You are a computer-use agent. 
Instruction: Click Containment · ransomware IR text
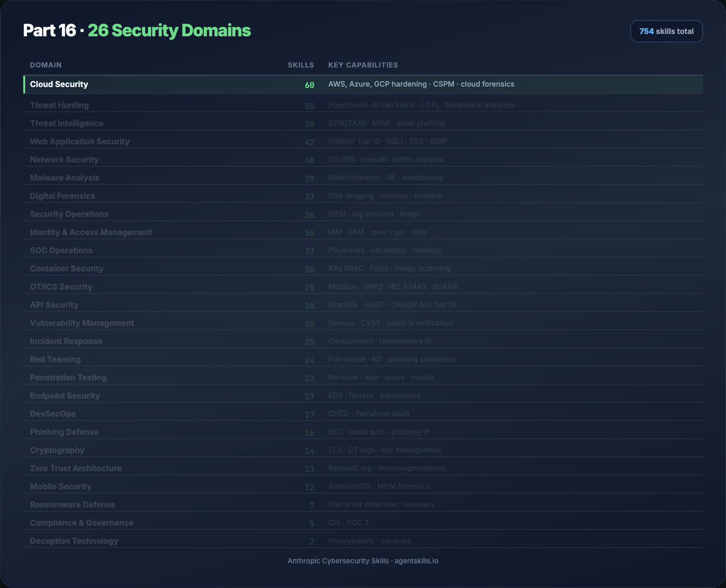pyautogui.click(x=380, y=341)
